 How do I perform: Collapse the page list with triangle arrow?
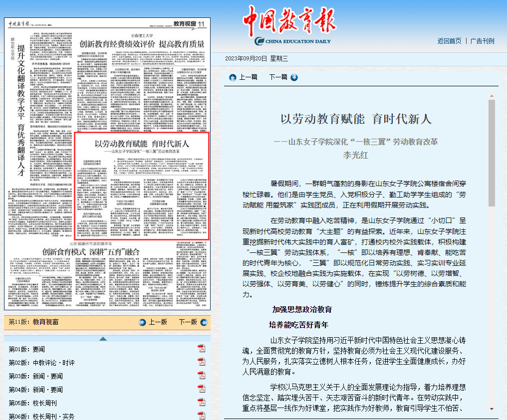coord(103,339)
